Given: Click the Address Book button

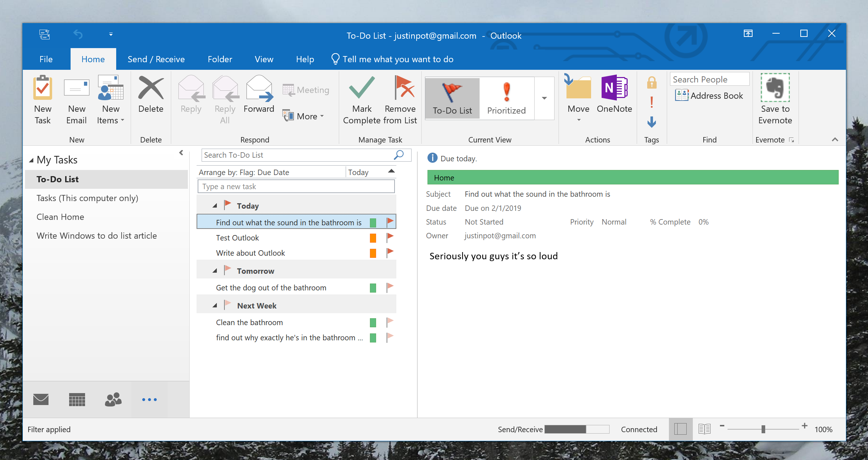Looking at the screenshot, I should 709,96.
